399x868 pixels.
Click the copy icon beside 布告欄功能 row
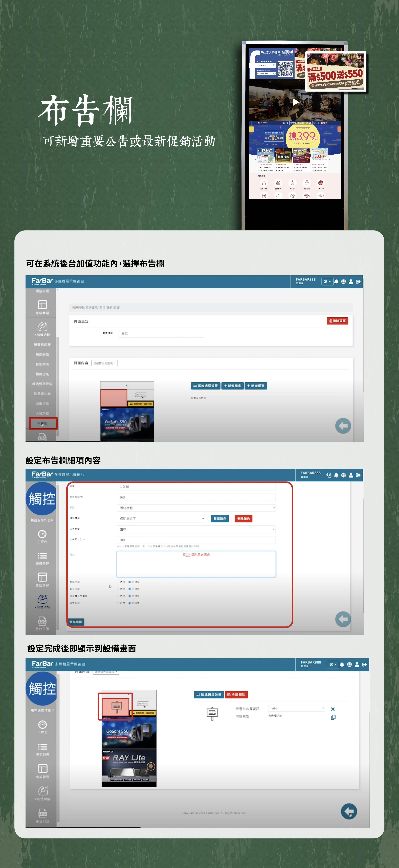[333, 717]
